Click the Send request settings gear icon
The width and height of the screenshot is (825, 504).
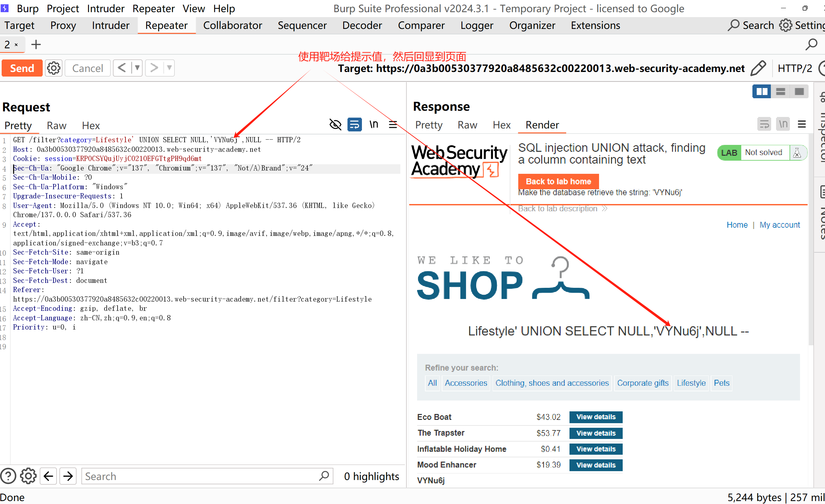tap(54, 68)
